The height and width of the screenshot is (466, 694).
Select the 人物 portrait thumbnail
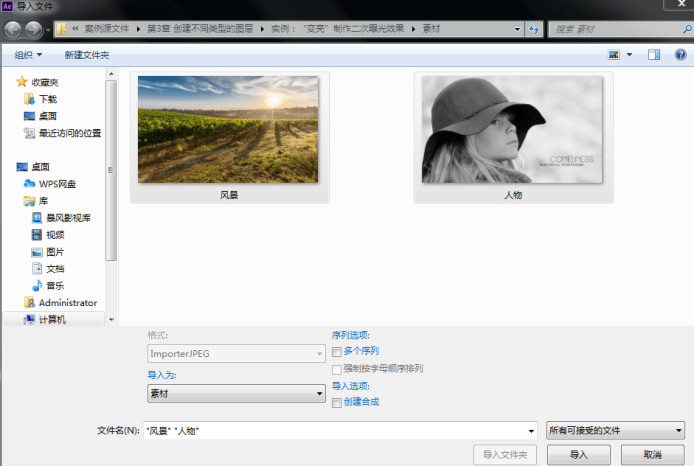tap(512, 129)
